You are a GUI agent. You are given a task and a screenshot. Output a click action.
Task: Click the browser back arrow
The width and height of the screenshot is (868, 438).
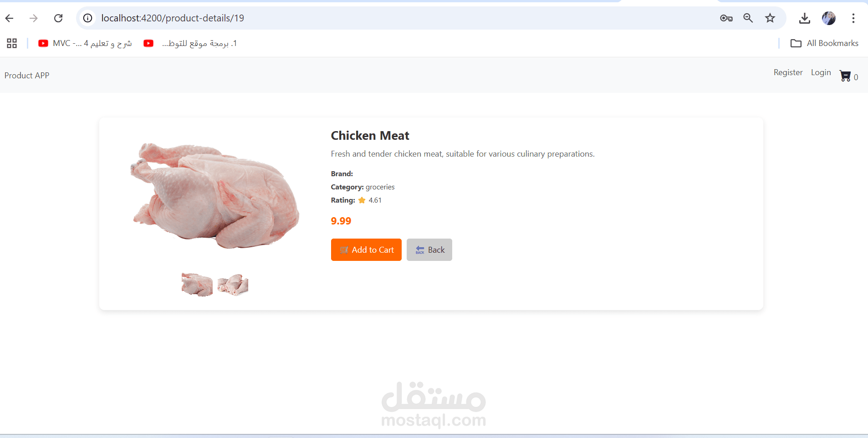(10, 18)
